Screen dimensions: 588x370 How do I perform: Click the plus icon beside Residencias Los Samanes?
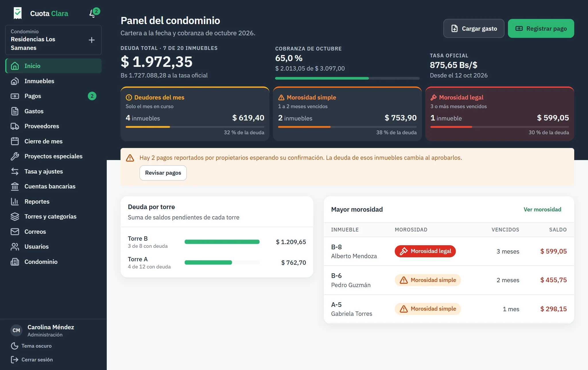point(92,40)
